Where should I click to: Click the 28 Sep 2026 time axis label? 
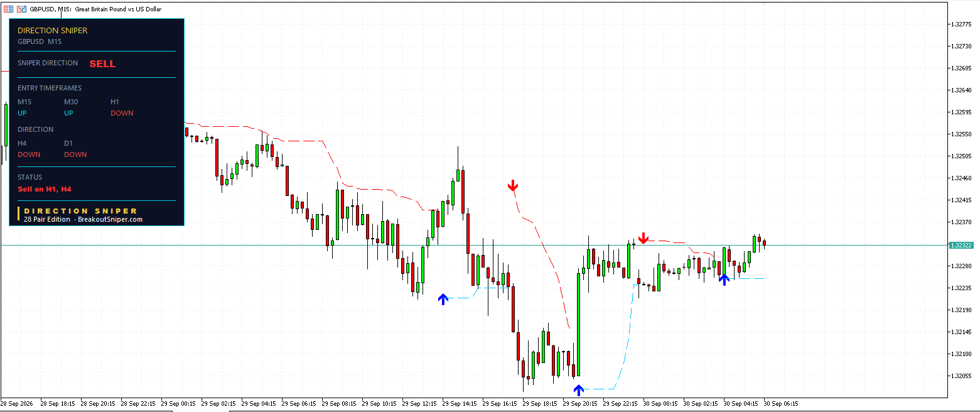pyautogui.click(x=17, y=403)
